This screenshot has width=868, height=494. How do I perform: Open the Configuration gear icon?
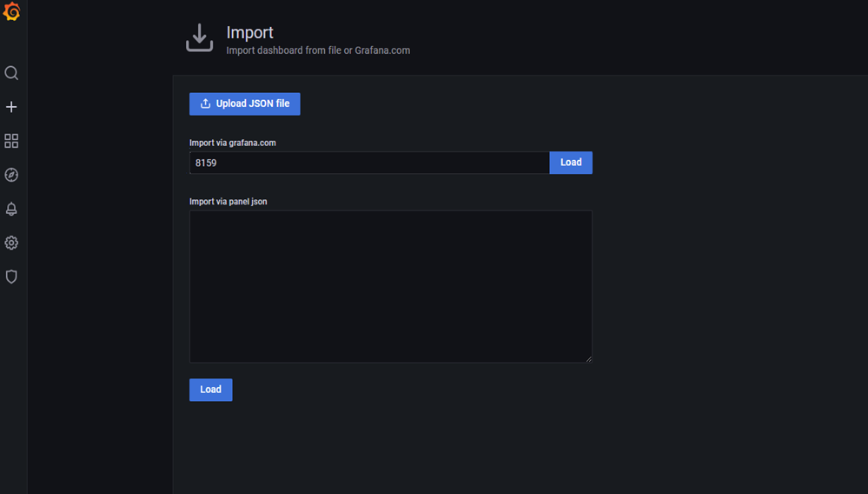tap(11, 243)
